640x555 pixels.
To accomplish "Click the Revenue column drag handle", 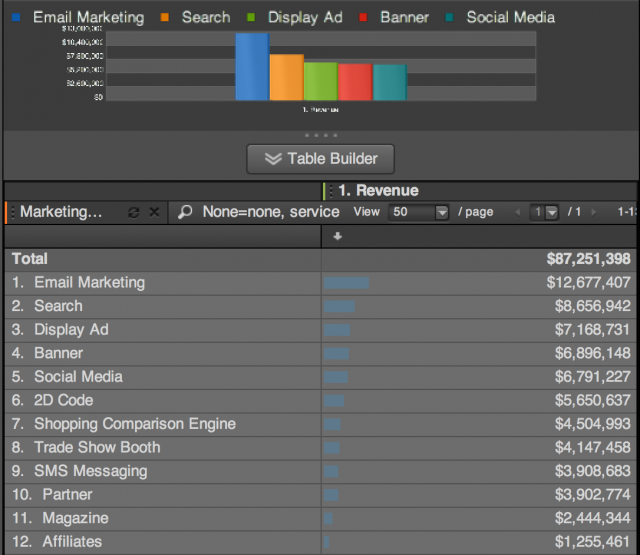I will click(331, 191).
